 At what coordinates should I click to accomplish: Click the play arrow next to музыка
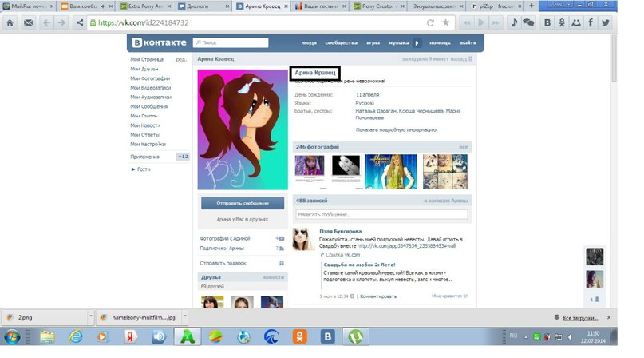point(417,43)
